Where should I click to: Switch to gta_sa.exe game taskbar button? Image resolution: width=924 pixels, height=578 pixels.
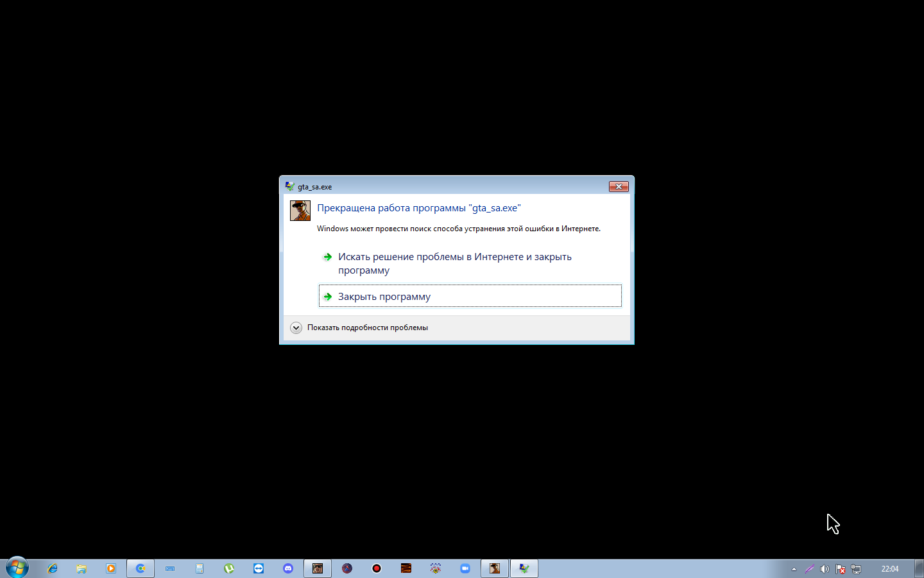coord(495,568)
